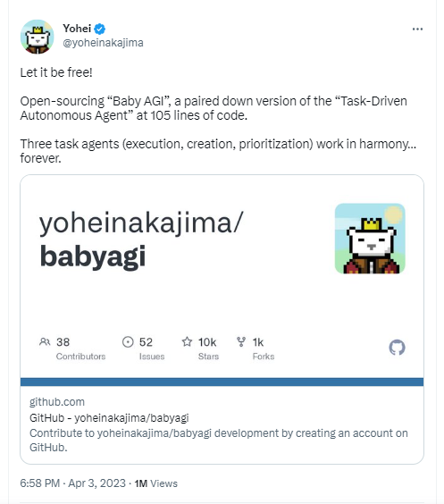Open GitHub - yoheinakajima/babyagi link title
The width and height of the screenshot is (444, 504).
click(x=109, y=418)
